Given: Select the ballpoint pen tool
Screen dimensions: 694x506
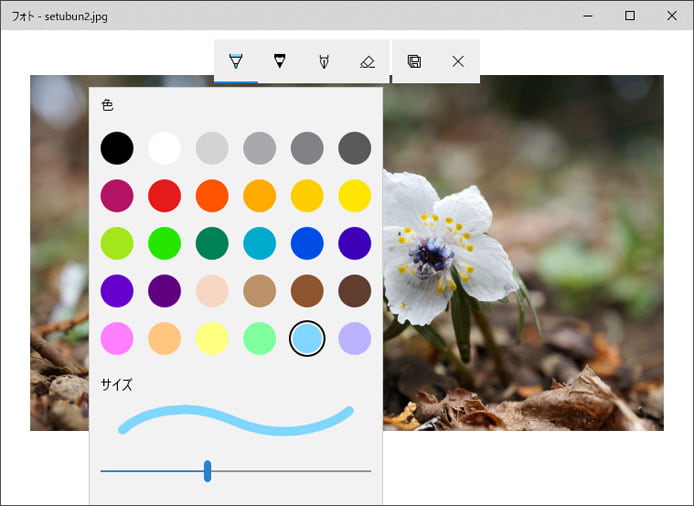Looking at the screenshot, I should (x=236, y=61).
